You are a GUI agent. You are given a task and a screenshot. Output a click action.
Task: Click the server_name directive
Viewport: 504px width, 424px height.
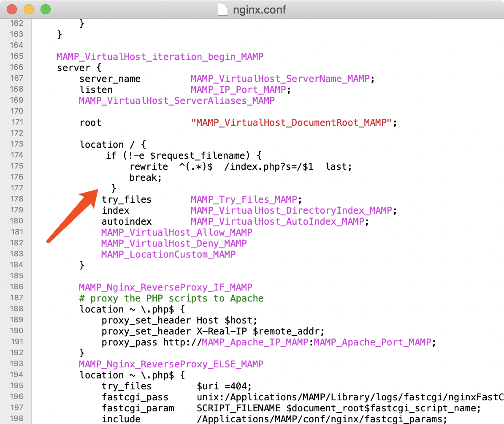110,79
